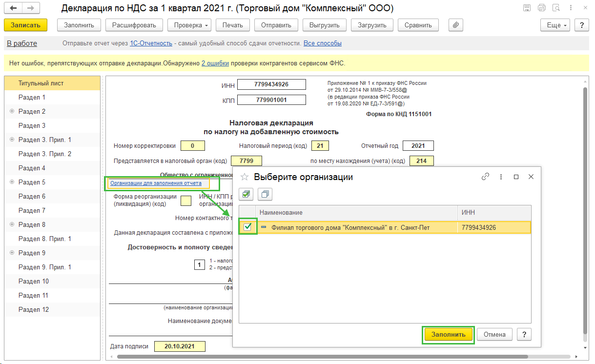Collapse the branch row's minus icon
Image resolution: width=595 pixels, height=364 pixels.
tap(264, 227)
